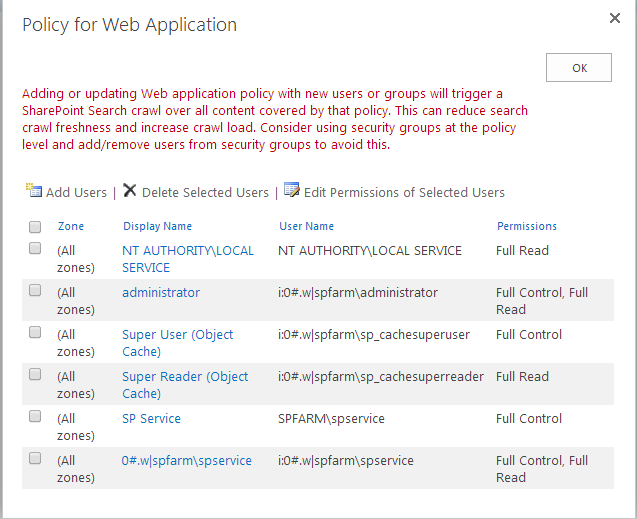Select the administrator row checkbox
The height and width of the screenshot is (519, 637).
35,290
